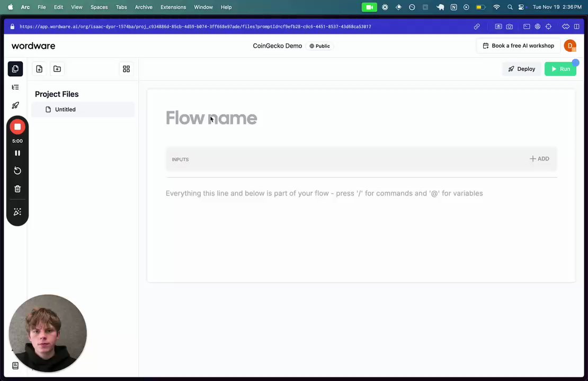Image resolution: width=588 pixels, height=381 pixels.
Task: Open the Arc menu
Action: [x=25, y=7]
